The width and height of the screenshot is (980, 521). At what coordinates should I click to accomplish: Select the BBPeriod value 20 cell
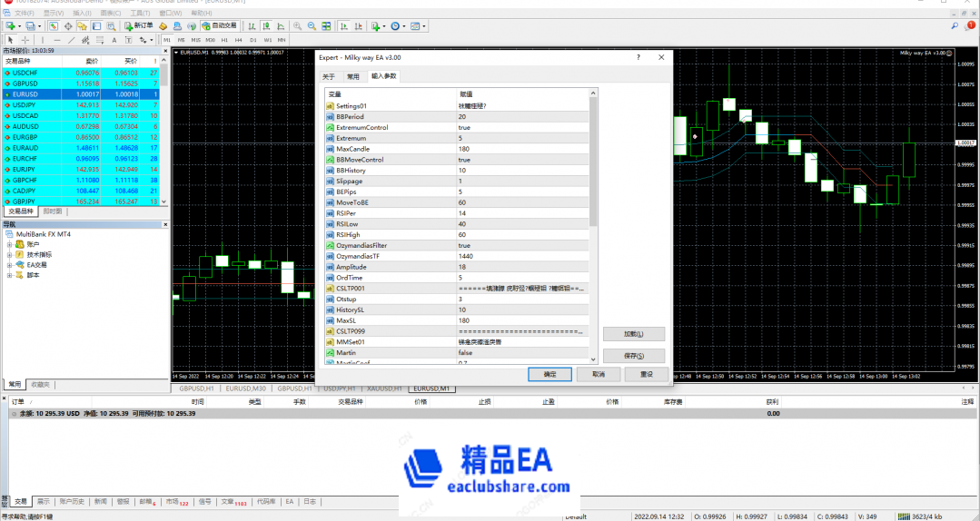[523, 117]
